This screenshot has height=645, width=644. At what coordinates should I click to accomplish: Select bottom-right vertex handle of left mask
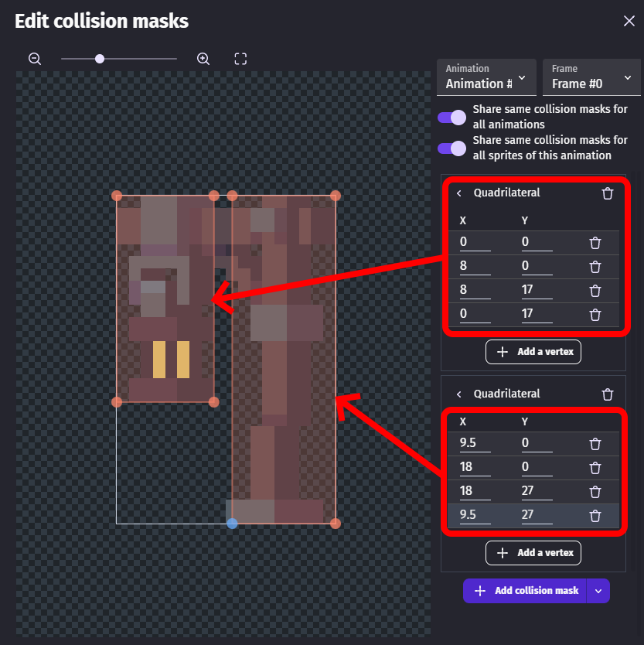[x=214, y=402]
